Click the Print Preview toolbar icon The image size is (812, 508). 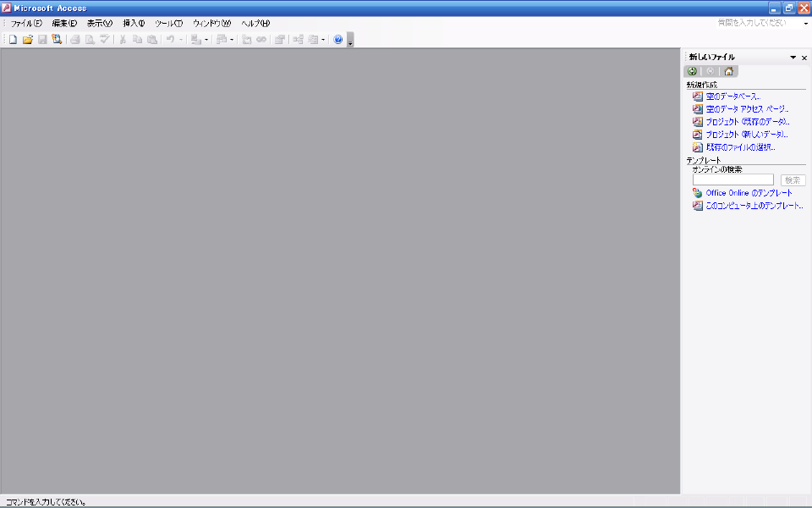coord(90,40)
